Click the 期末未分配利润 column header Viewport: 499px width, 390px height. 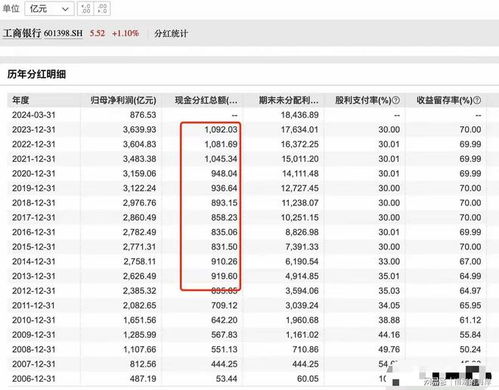pyautogui.click(x=289, y=100)
